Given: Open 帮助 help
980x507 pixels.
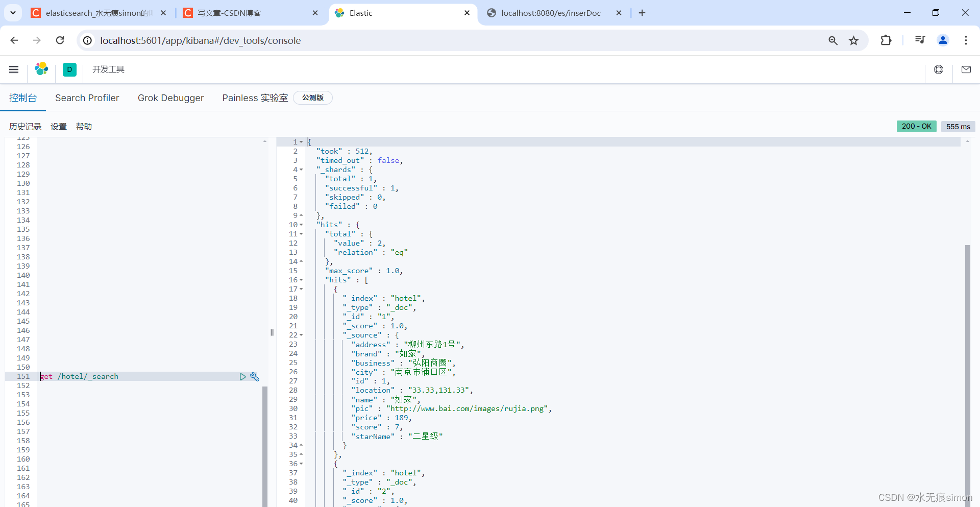Looking at the screenshot, I should pos(84,127).
